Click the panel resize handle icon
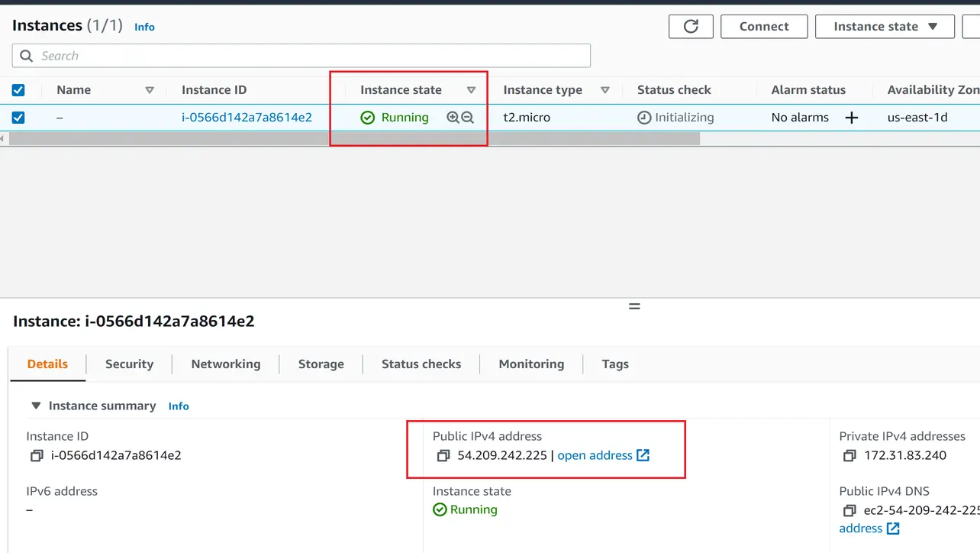This screenshot has width=980, height=553. [634, 306]
